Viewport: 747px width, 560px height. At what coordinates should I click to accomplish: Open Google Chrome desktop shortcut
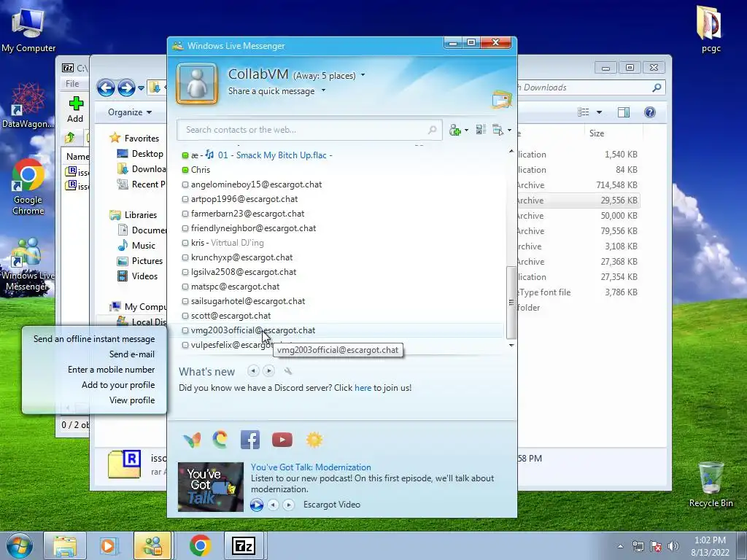click(x=28, y=187)
